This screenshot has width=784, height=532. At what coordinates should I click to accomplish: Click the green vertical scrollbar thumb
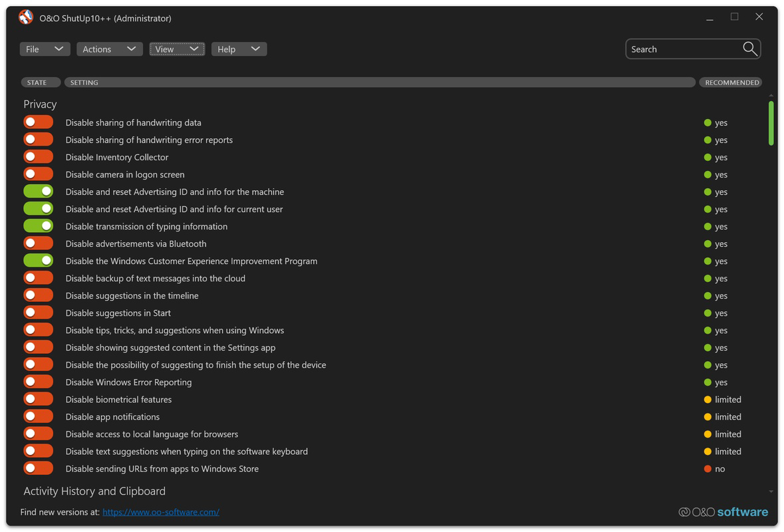tap(771, 124)
